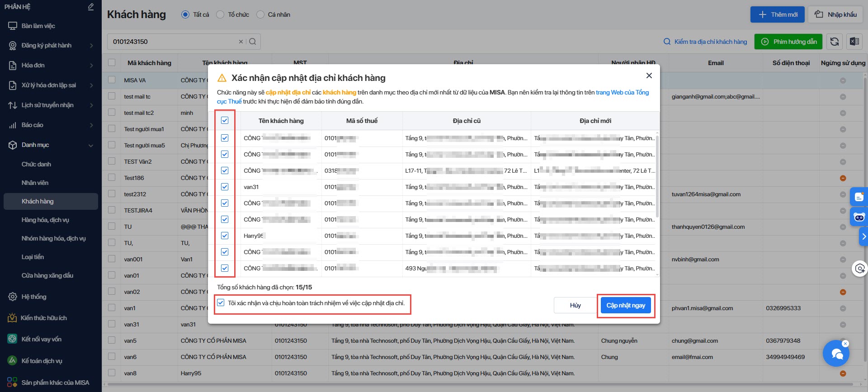868x392 pixels.
Task: Click the Lịch sử truyền nhận arrows icon
Action: click(x=13, y=105)
